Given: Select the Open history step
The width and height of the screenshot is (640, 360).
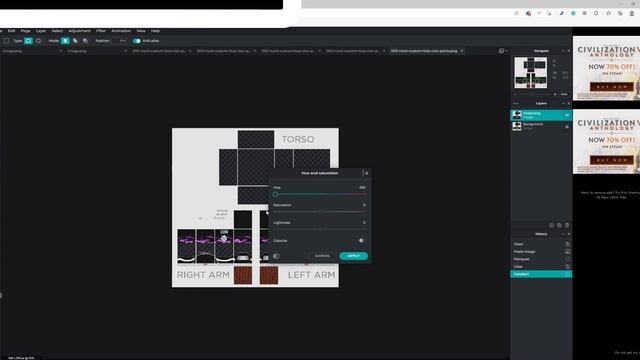Looking at the screenshot, I should point(541,244).
